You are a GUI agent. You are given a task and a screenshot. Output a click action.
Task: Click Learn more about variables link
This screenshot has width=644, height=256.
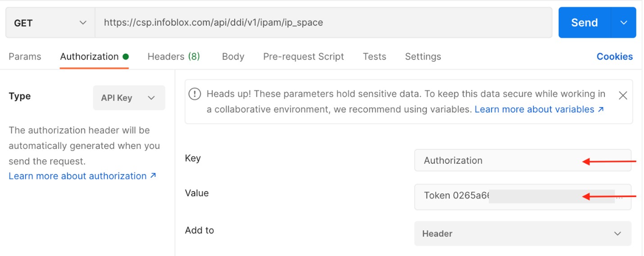(539, 109)
